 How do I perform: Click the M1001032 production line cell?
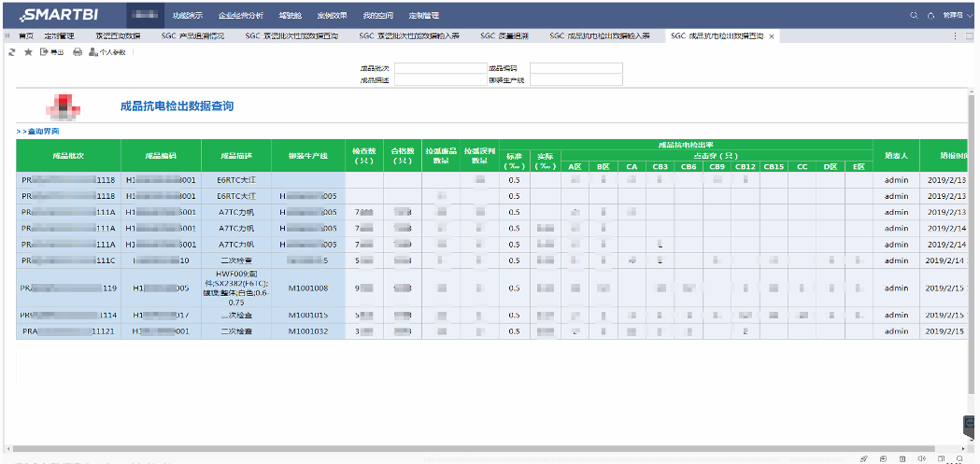coord(308,331)
